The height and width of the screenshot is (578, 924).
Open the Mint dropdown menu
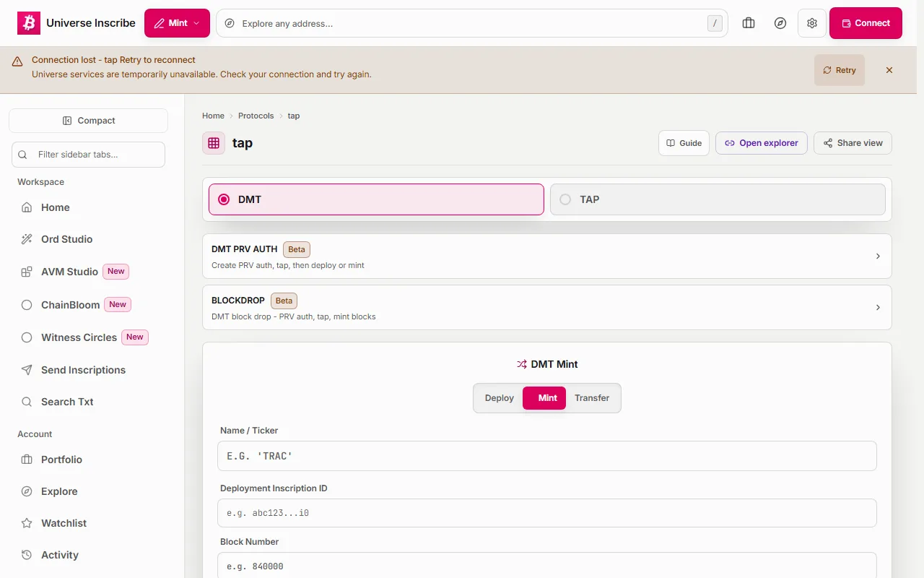tap(177, 23)
